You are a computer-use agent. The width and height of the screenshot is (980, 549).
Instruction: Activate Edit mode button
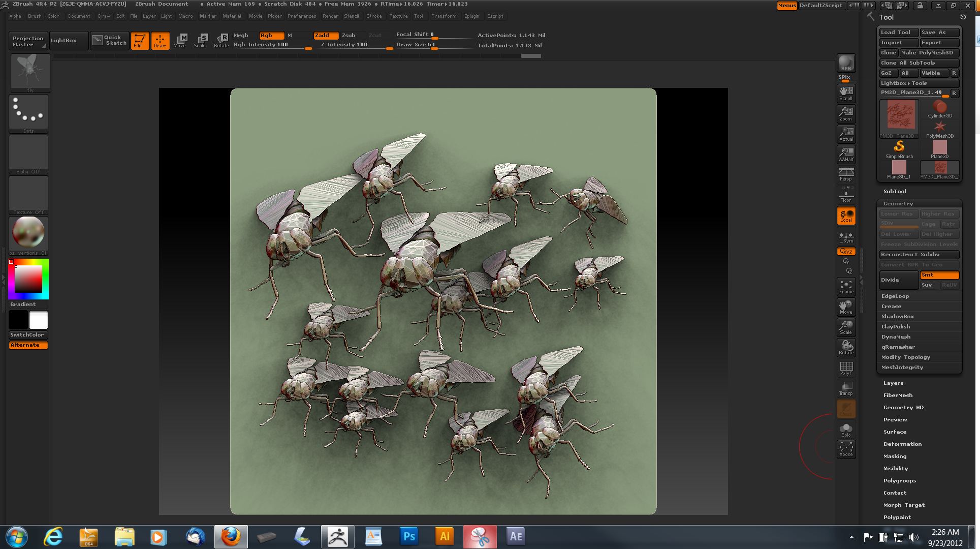[140, 41]
